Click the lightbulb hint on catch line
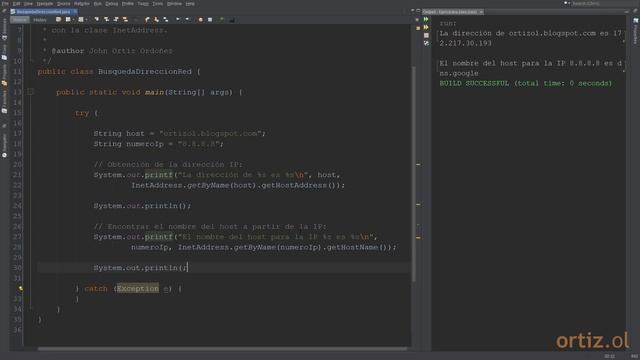 (20, 289)
